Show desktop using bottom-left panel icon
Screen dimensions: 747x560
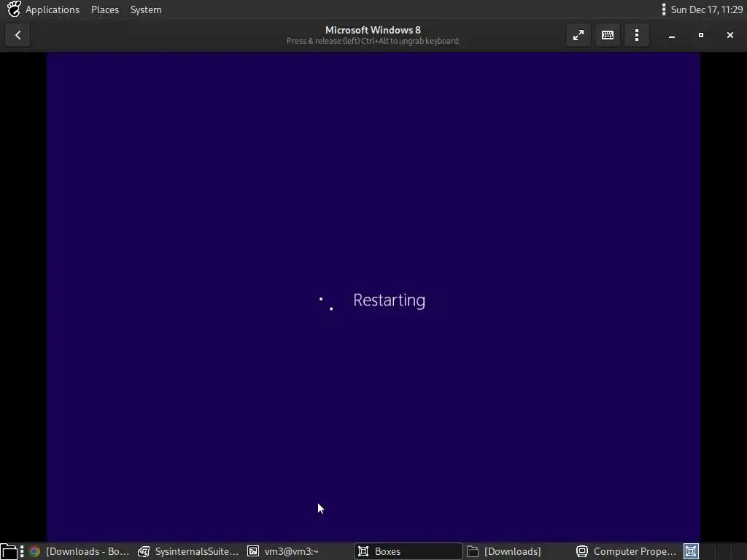9,551
